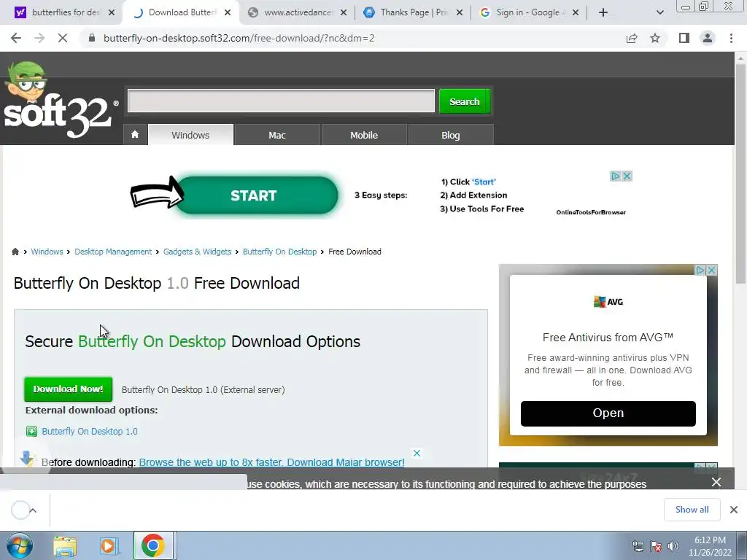Open the browser side panel icon
Viewport: 747px width, 560px height.
pyautogui.click(x=684, y=38)
